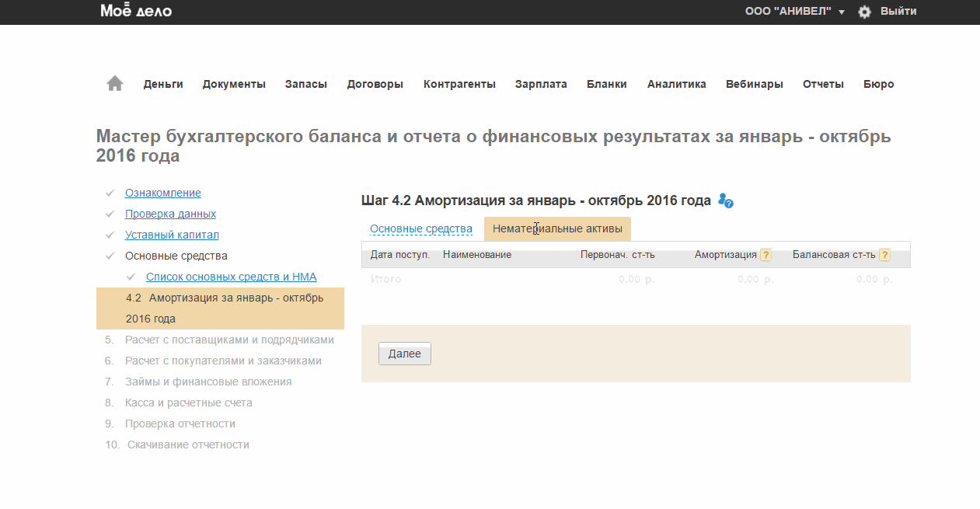The image size is (980, 509).
Task: Select Основные средства step in sidebar
Action: 176,256
